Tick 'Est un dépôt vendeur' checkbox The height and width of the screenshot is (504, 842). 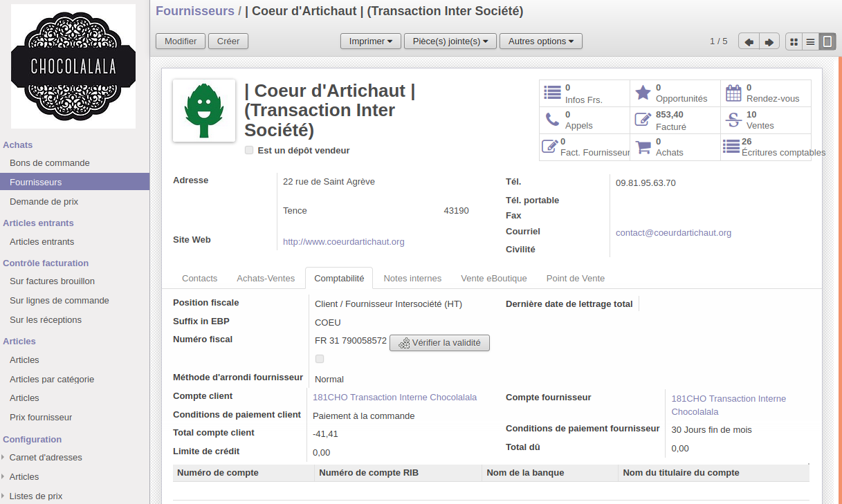coord(249,150)
